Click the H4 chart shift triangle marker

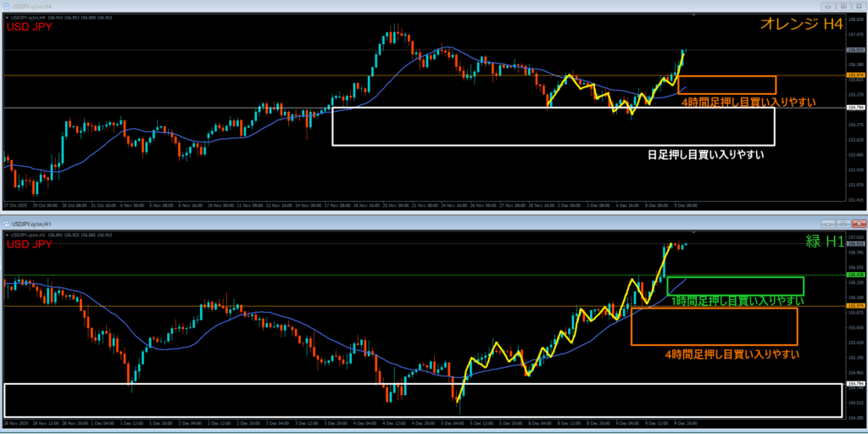click(x=693, y=16)
